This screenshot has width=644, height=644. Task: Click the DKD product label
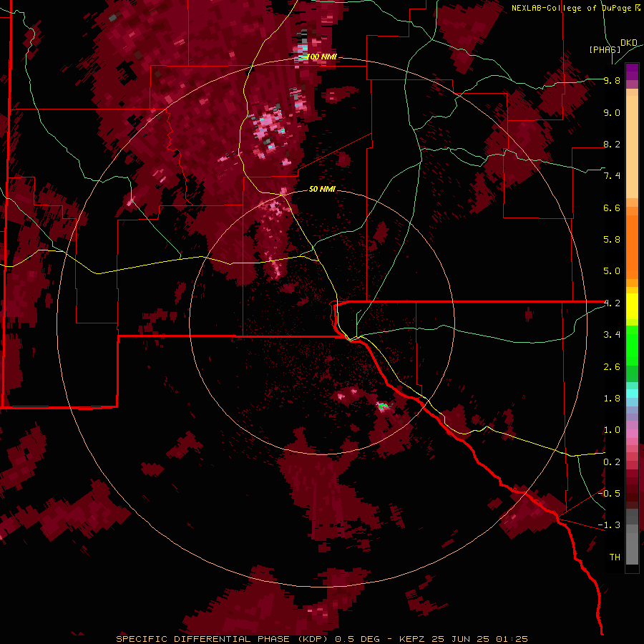628,43
